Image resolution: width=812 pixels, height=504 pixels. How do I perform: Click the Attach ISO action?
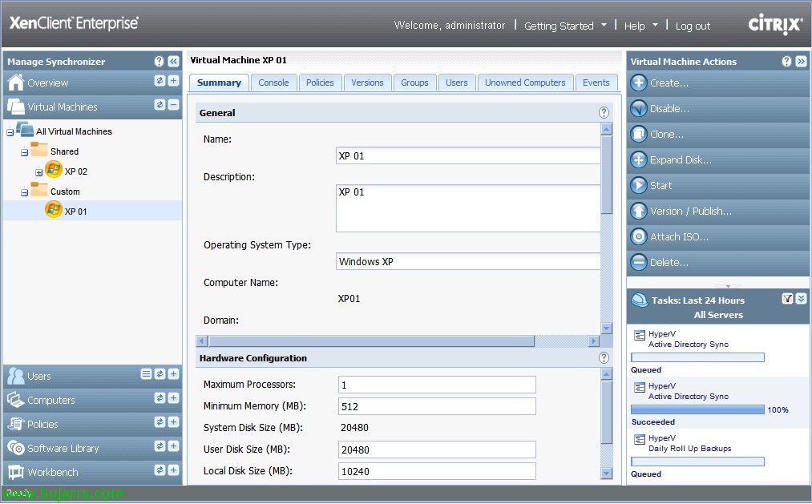[x=718, y=236]
